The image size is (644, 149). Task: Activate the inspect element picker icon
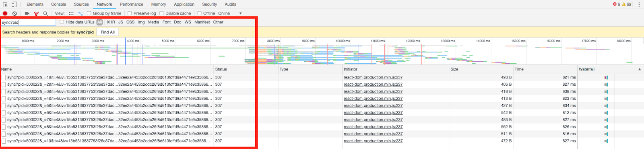(x=5, y=4)
